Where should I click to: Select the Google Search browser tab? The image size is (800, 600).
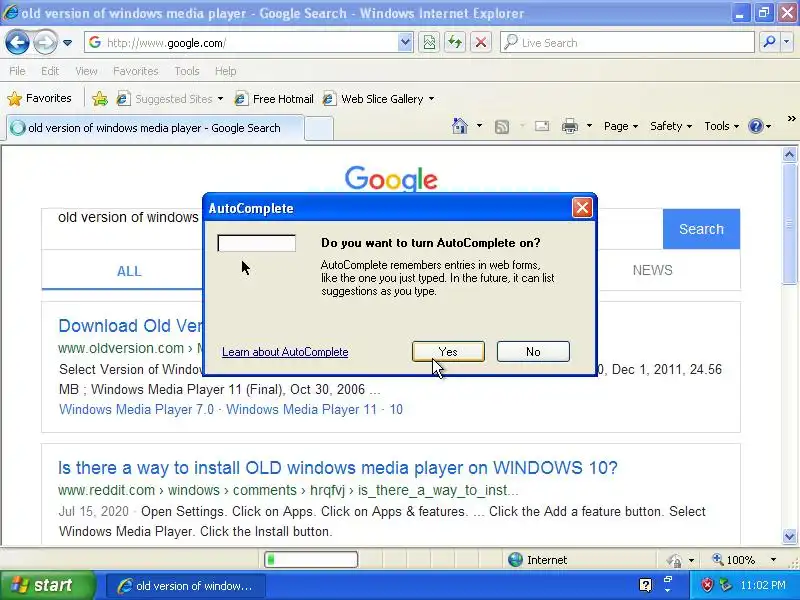(x=155, y=128)
